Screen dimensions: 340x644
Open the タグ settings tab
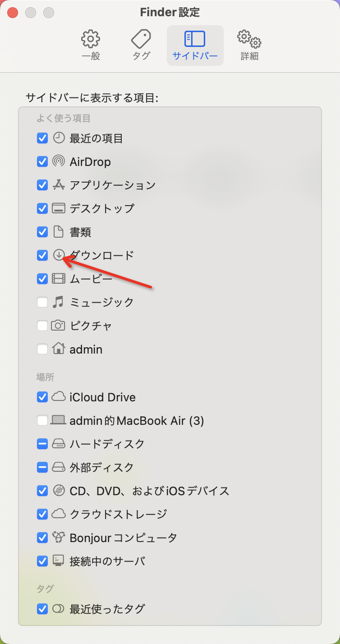click(x=141, y=46)
